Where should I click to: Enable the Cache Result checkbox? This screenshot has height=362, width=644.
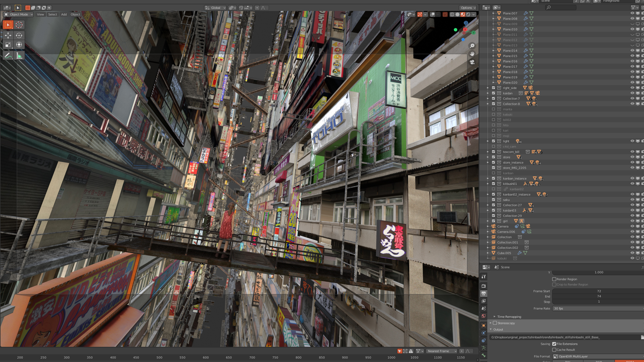click(554, 350)
